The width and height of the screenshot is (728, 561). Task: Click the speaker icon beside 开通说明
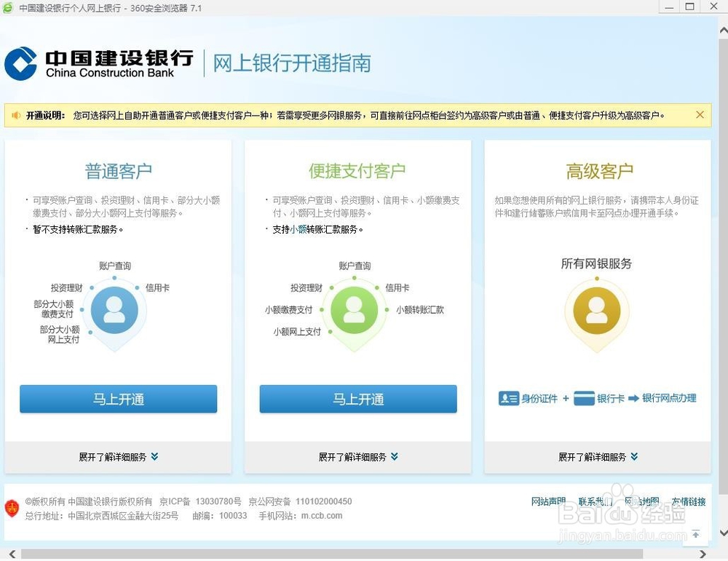[16, 115]
